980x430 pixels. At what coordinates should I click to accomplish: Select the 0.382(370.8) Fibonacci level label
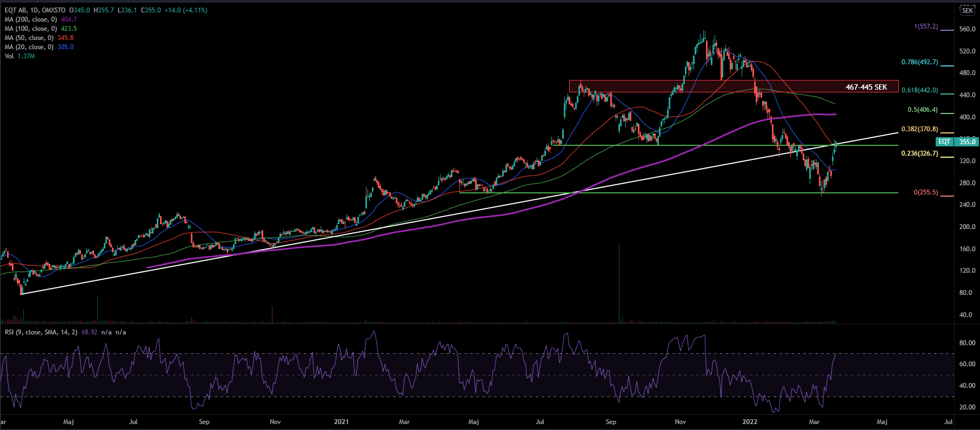point(919,129)
